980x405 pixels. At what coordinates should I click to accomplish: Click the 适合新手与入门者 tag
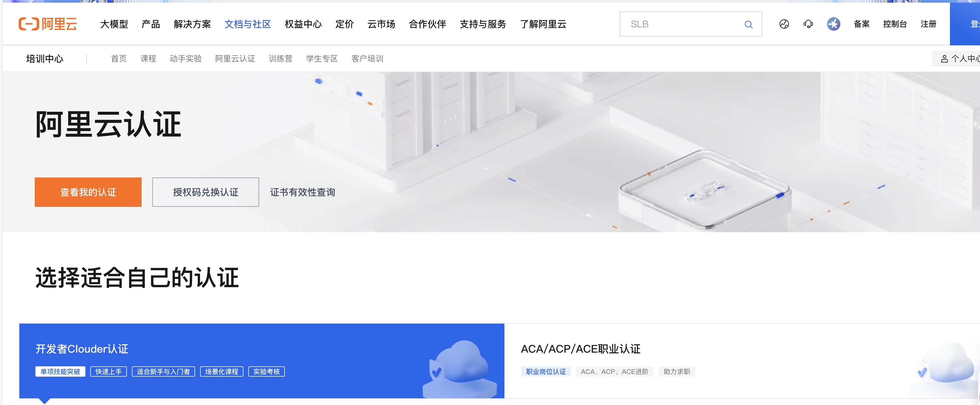tap(163, 372)
